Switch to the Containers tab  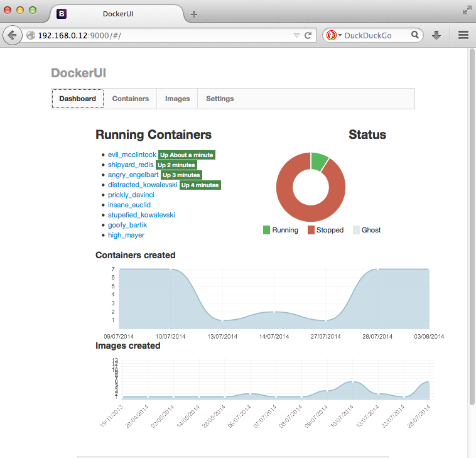131,99
